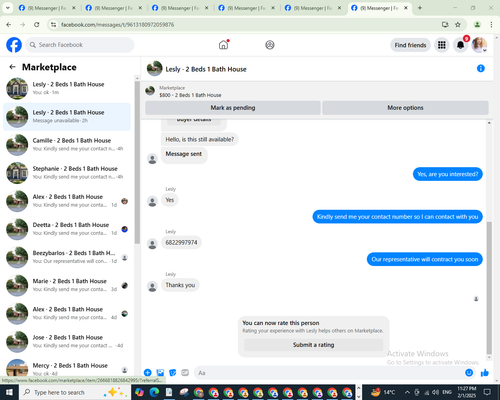Viewport: 500px width, 400px height.
Task: Show hidden system tray icons
Action: click(x=407, y=392)
